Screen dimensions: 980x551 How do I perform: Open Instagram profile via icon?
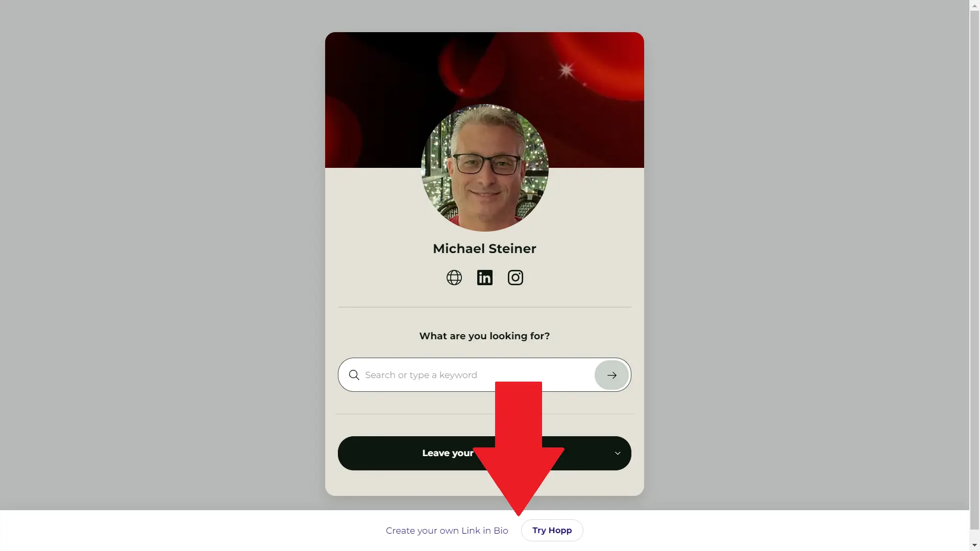pyautogui.click(x=515, y=277)
